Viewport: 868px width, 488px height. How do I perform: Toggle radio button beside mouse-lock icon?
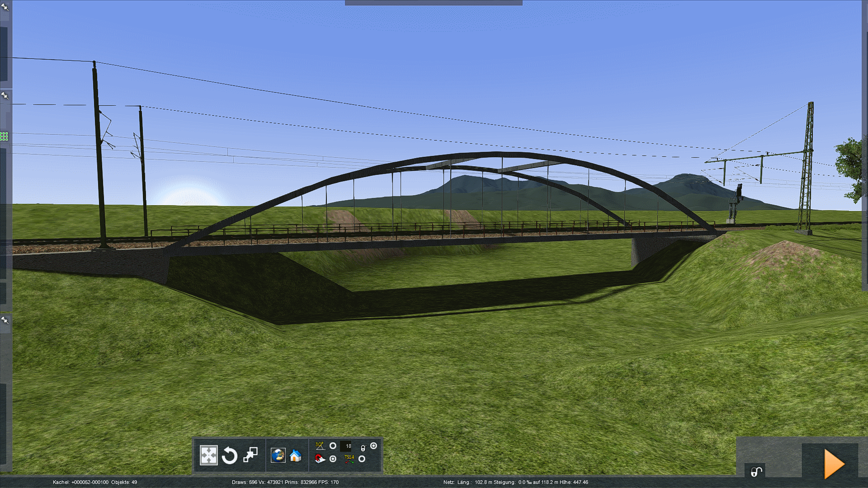tap(373, 446)
